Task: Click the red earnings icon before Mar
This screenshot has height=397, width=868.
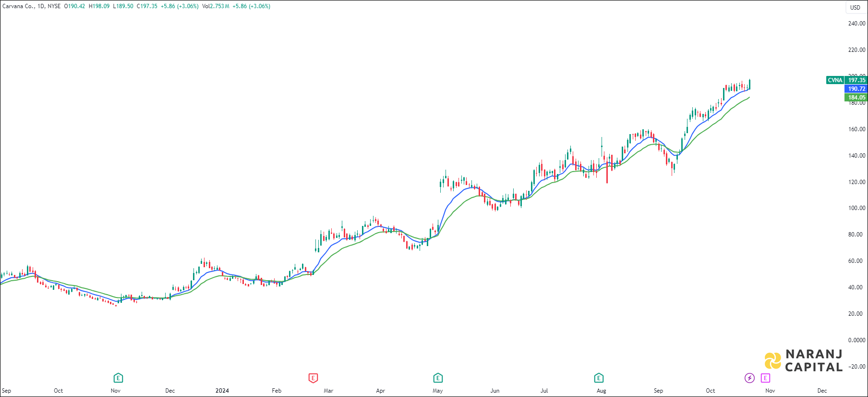Action: click(x=313, y=378)
